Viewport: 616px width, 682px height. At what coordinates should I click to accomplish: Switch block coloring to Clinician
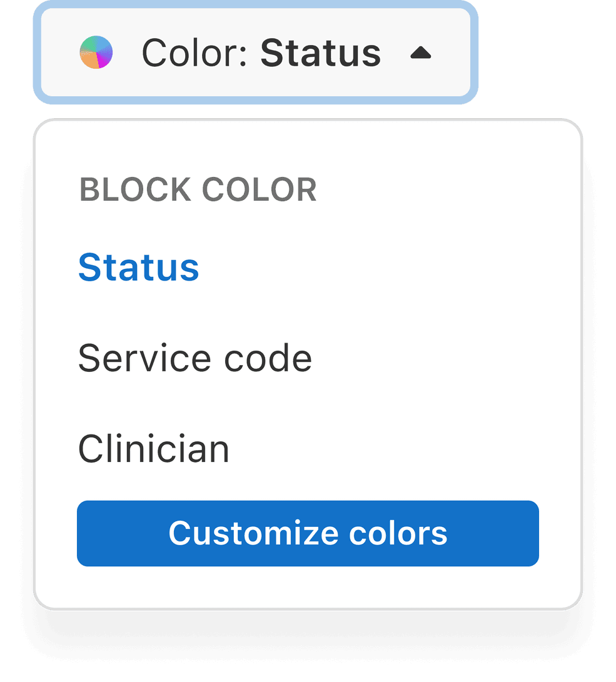154,449
